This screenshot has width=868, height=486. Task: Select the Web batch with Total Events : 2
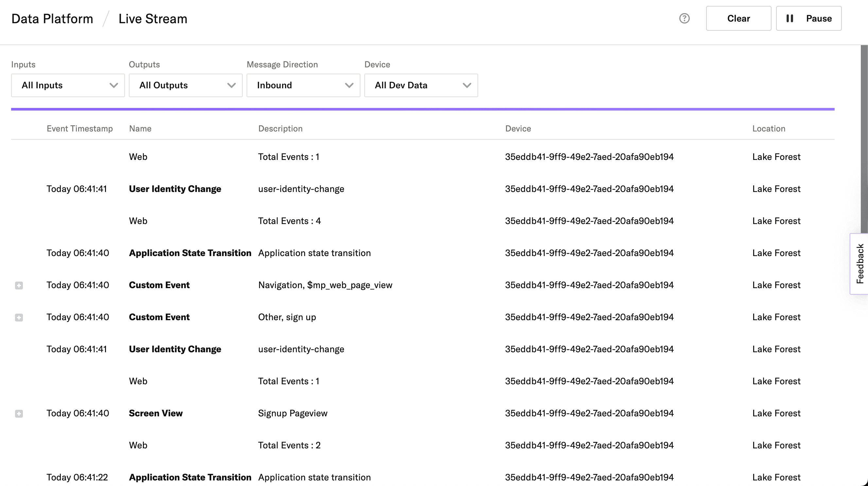click(289, 445)
